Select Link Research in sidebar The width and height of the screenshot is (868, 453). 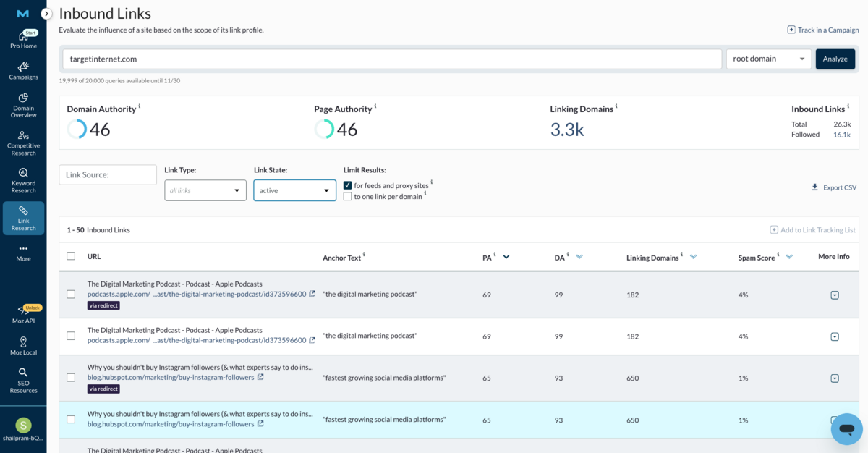[x=23, y=218]
